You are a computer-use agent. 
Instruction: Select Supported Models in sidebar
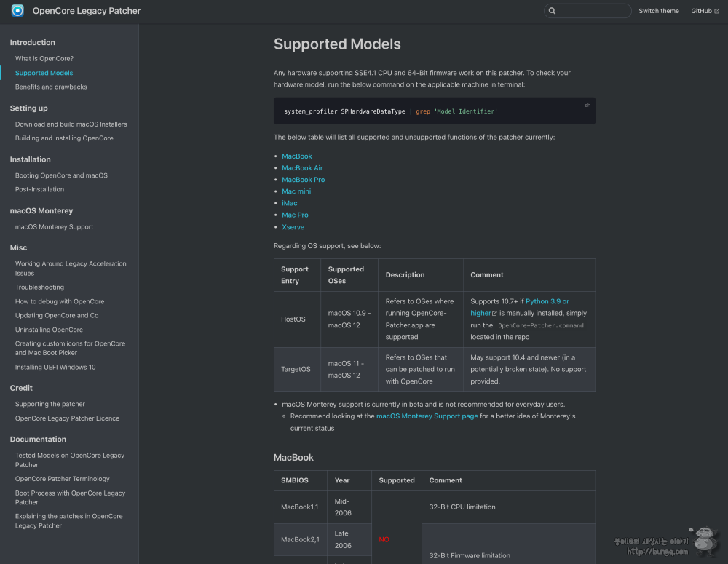(44, 73)
